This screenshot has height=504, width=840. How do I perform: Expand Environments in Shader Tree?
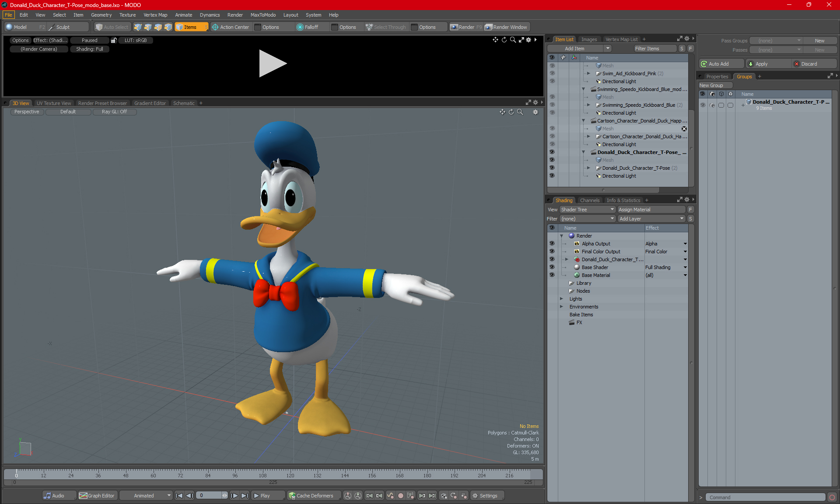(x=561, y=307)
